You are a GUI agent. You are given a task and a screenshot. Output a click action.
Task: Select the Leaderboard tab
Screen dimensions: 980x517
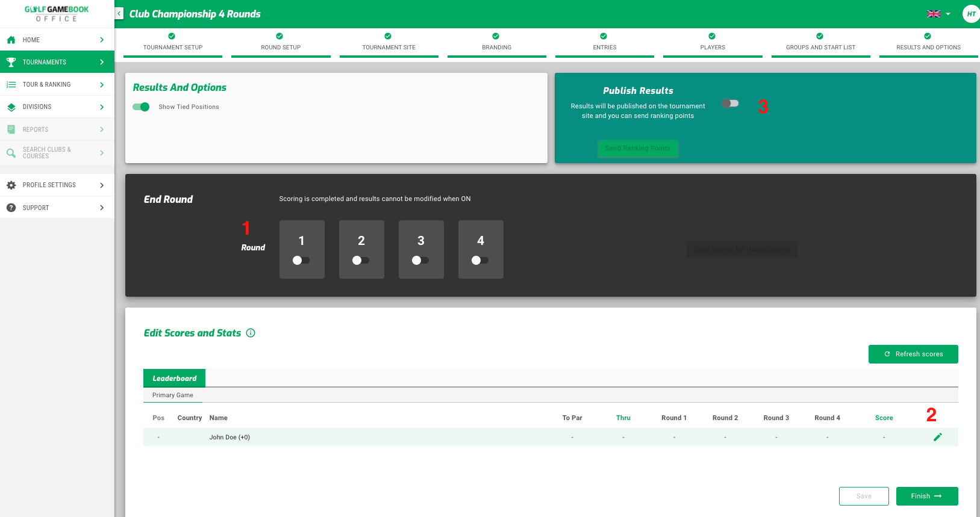pyautogui.click(x=174, y=378)
